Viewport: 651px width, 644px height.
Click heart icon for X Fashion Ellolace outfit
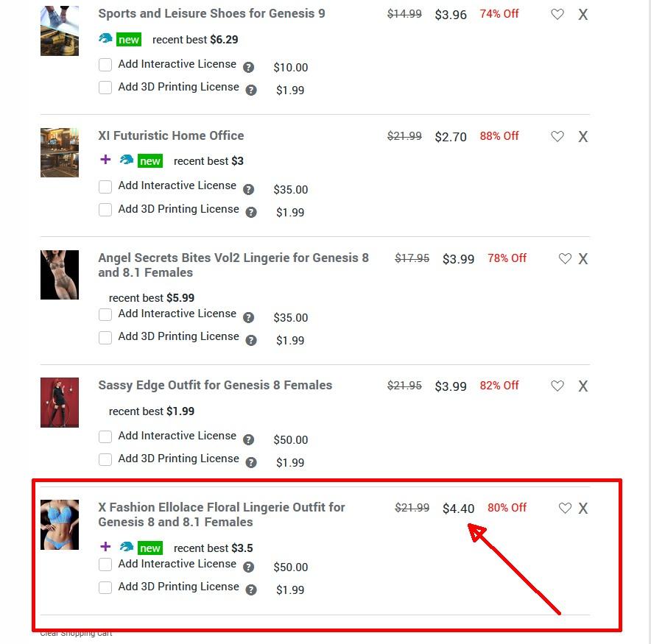click(x=565, y=509)
